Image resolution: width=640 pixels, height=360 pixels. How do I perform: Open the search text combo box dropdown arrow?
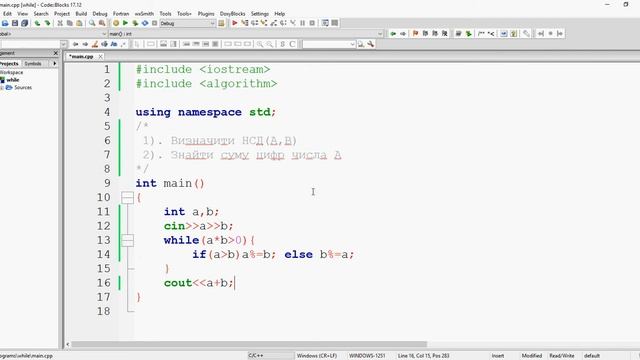click(63, 44)
